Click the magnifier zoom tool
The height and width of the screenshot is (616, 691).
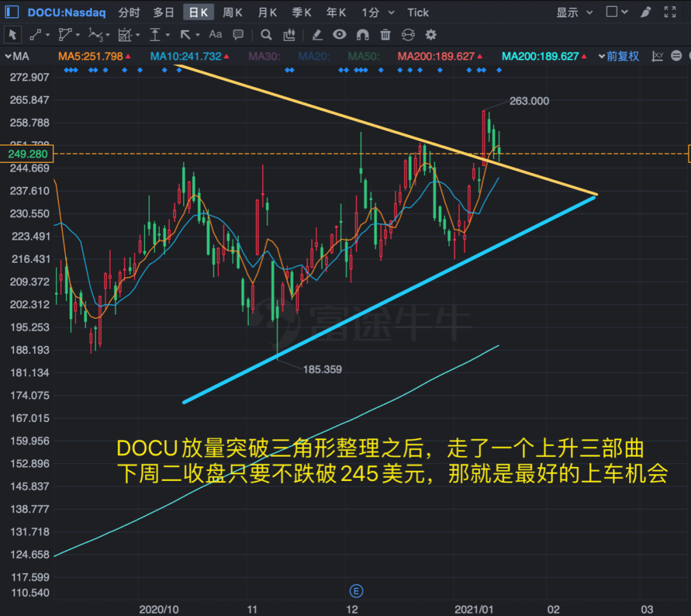[266, 35]
